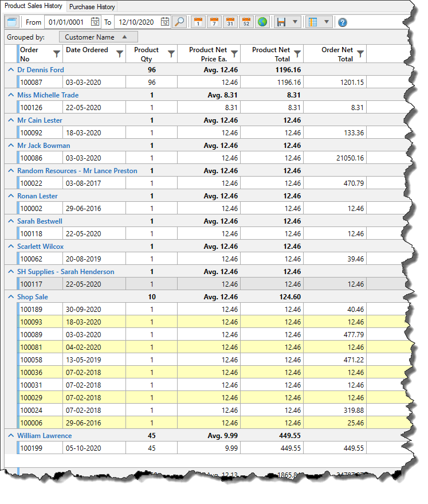
Task: Collapse the Dr Dennis Ford group
Action: pos(10,70)
